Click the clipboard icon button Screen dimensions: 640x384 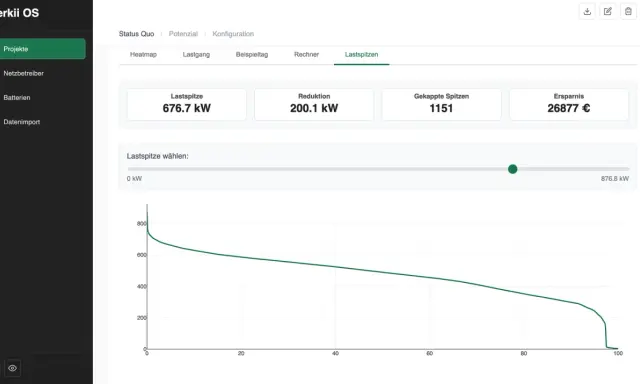pyautogui.click(x=628, y=11)
